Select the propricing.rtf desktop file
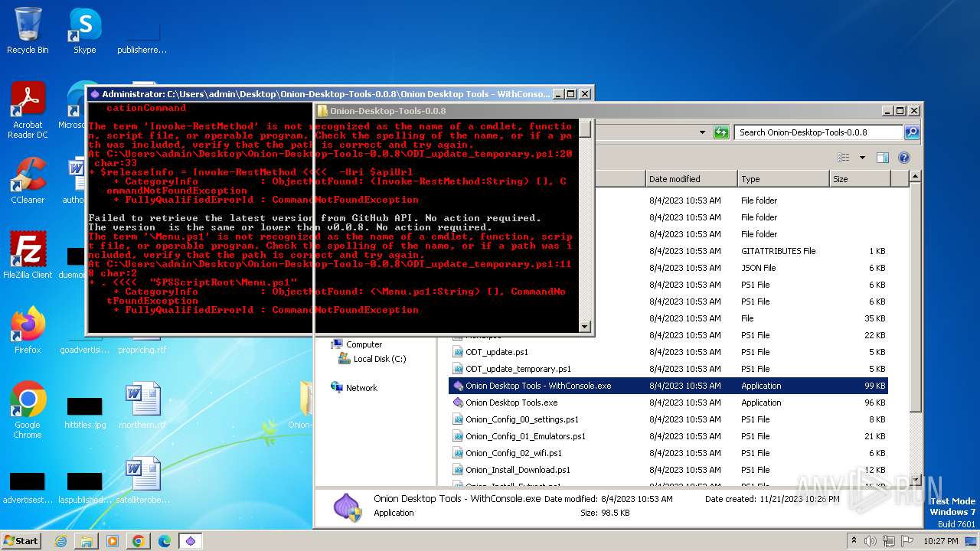This screenshot has height=551, width=980. point(142,350)
